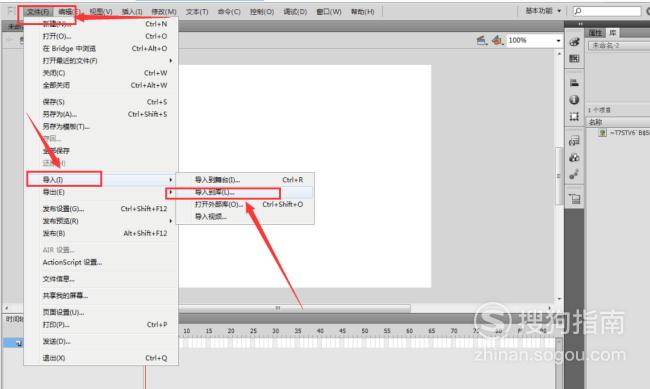Click frame 50 on the timeline ruler
The image size is (650, 389).
pyautogui.click(x=365, y=331)
